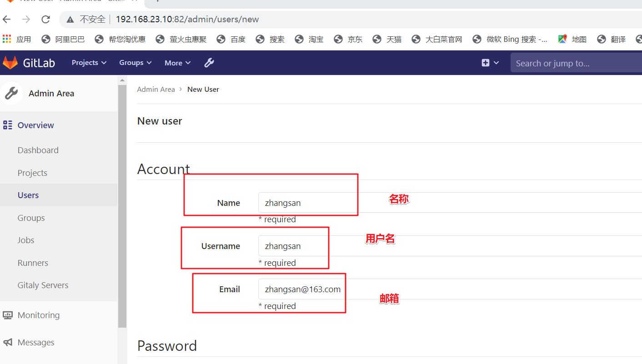Click the Overview sidebar icon
The image size is (642, 364).
pos(7,125)
